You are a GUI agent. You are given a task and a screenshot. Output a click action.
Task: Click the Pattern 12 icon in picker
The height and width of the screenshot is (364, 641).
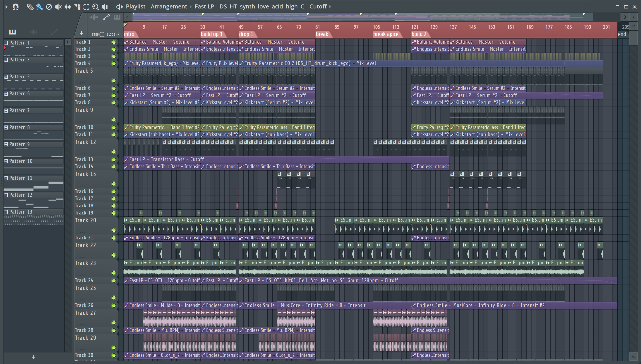6,195
